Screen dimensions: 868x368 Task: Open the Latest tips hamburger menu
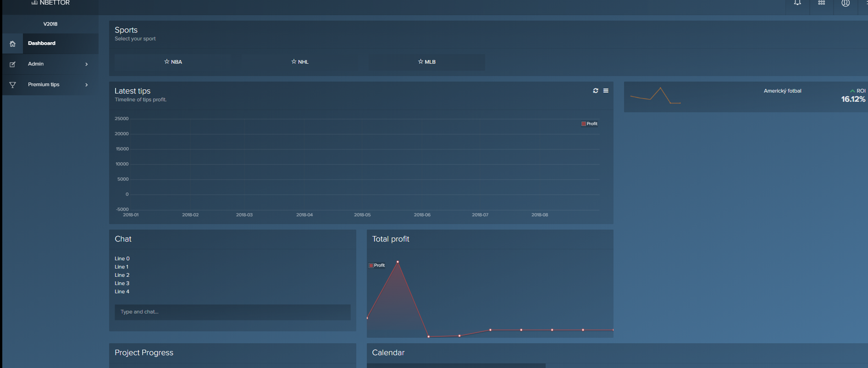[x=606, y=91]
